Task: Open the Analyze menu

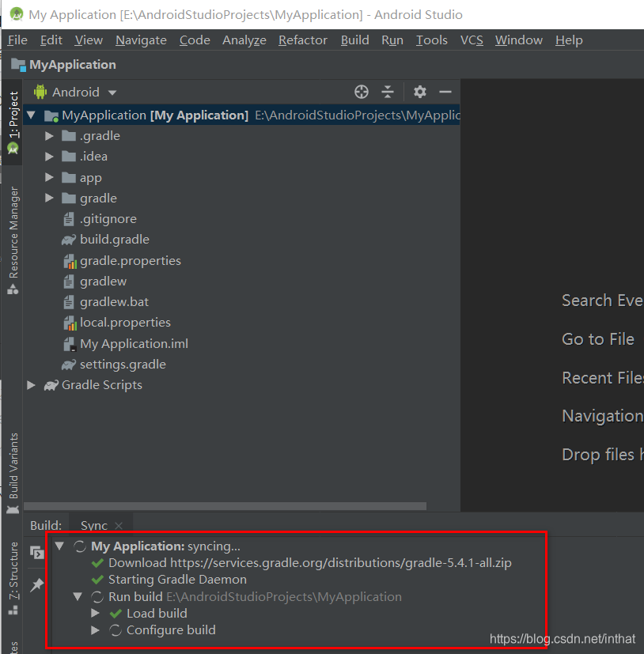Action: pyautogui.click(x=244, y=40)
